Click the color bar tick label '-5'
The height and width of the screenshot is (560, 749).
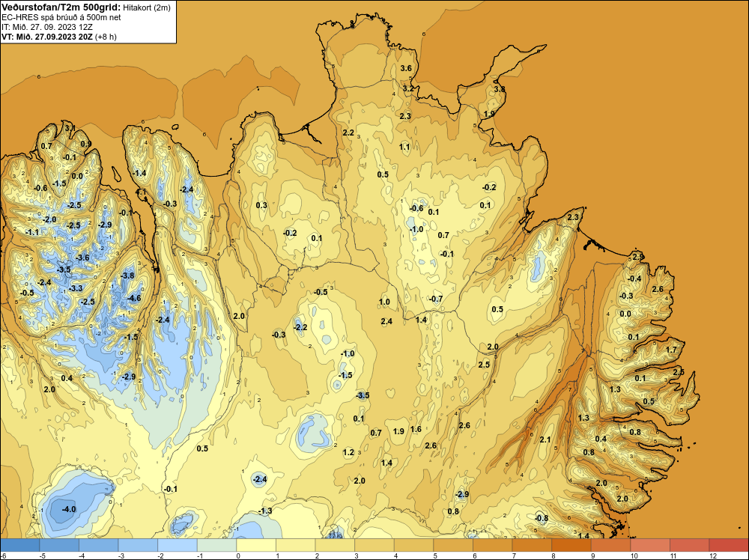[42, 556]
